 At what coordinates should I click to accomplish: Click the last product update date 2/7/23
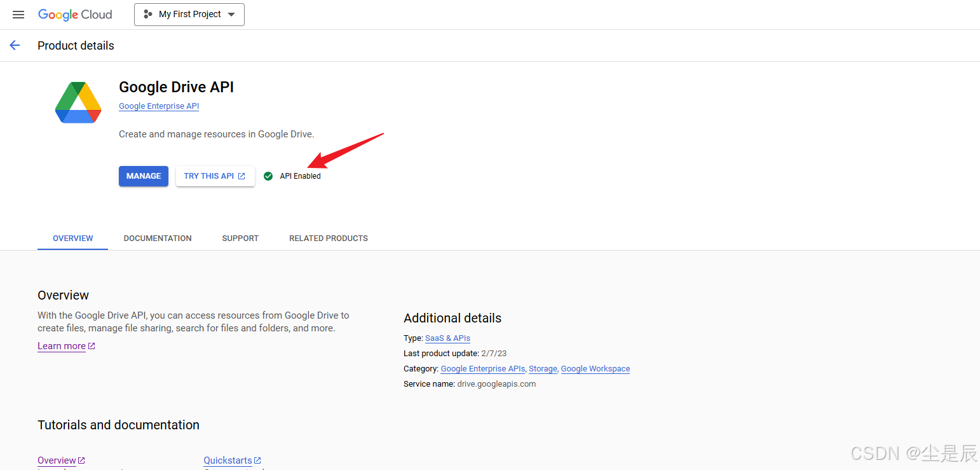[494, 354]
